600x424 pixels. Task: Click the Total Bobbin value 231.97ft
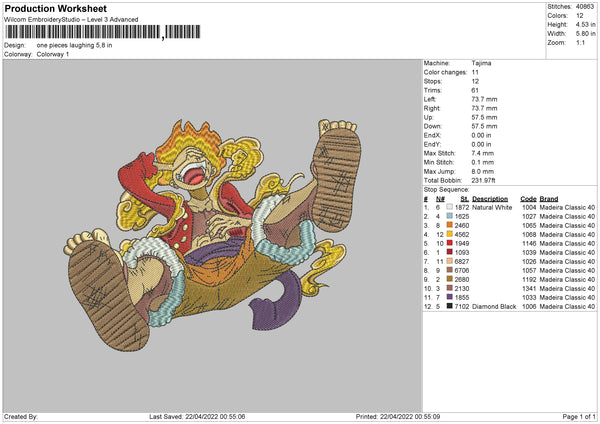483,180
